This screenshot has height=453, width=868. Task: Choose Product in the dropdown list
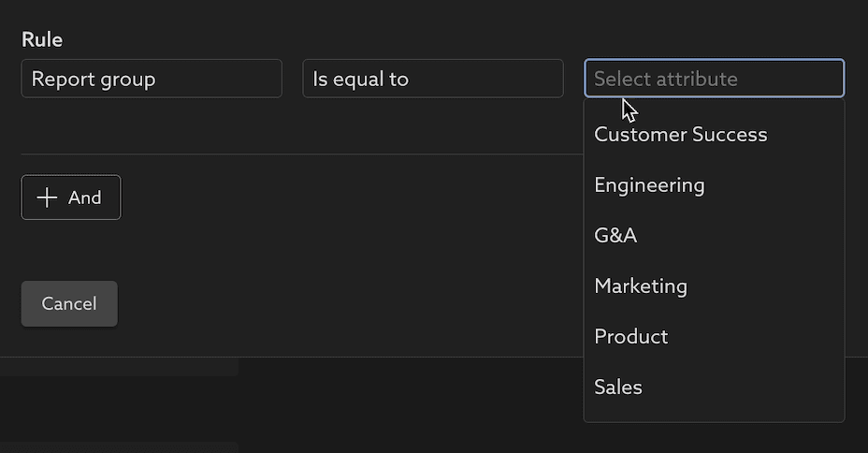click(x=631, y=337)
